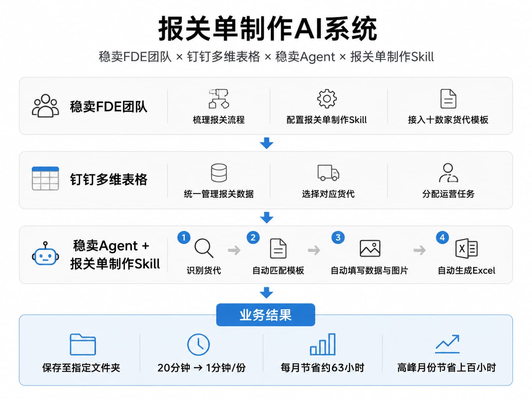Select the picture icon above 自动填写数据与图片
The image size is (532, 399).
click(370, 248)
